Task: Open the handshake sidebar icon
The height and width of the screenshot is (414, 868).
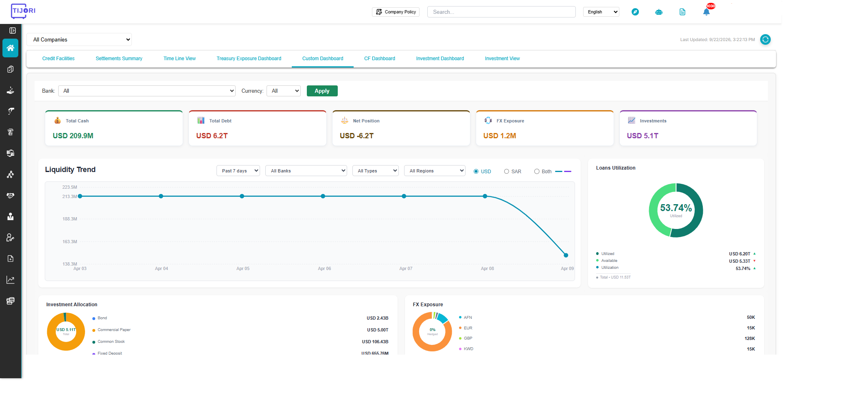Action: pos(11,196)
